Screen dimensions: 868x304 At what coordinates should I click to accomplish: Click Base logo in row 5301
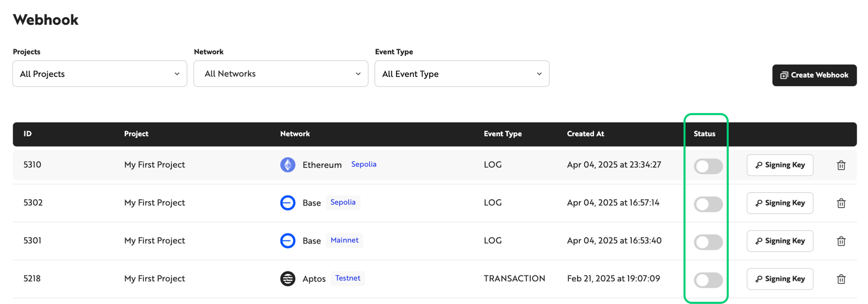pyautogui.click(x=287, y=241)
